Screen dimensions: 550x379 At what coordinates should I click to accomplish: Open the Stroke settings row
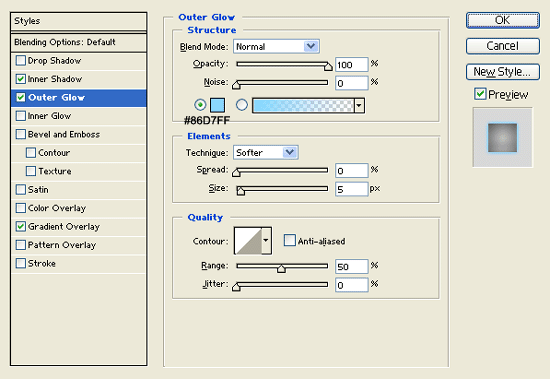coord(79,264)
